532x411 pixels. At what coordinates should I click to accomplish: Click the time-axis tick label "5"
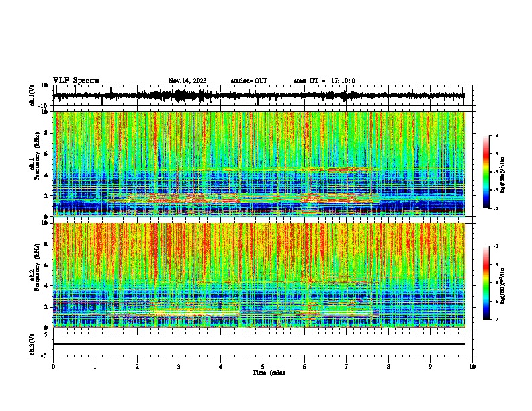(263, 367)
